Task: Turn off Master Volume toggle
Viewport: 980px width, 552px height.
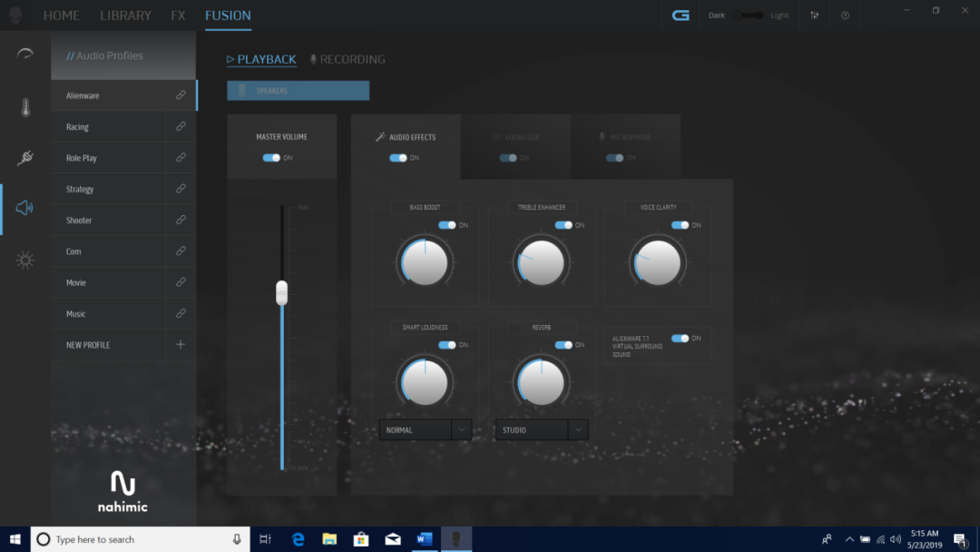Action: (271, 158)
